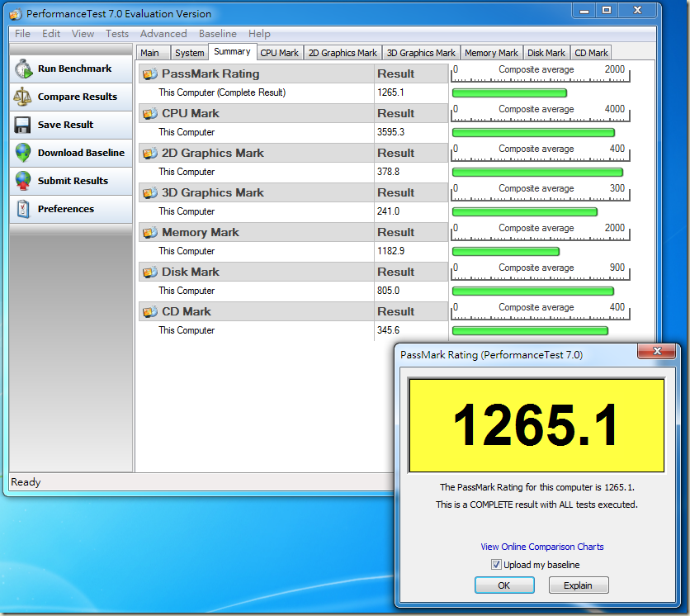Image resolution: width=690 pixels, height=616 pixels.
Task: Switch to the Main tab
Action: [x=154, y=53]
